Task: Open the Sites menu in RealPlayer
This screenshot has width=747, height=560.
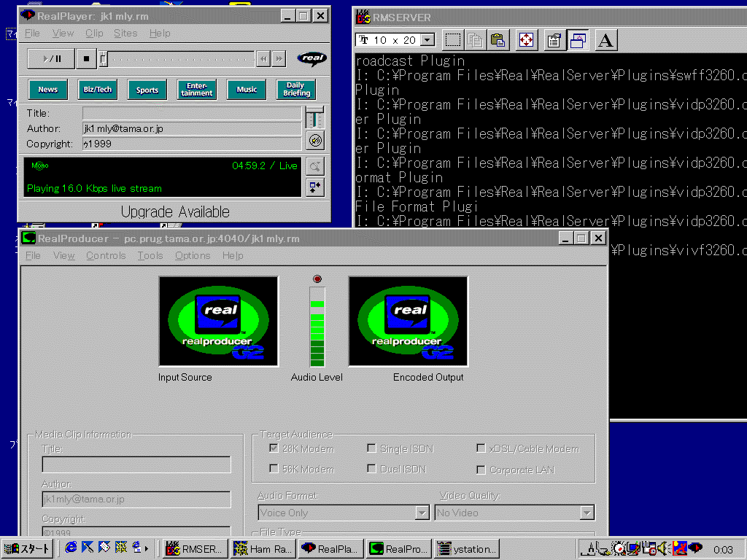Action: [x=125, y=34]
